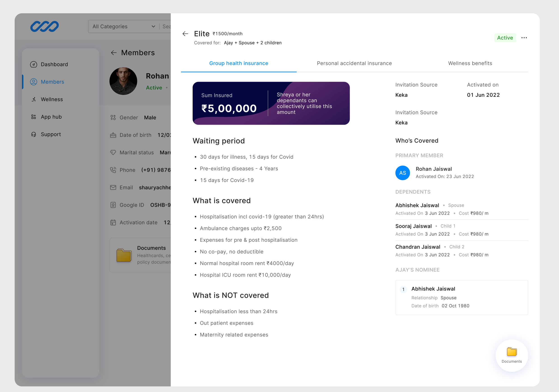
Task: Click the email envelope icon in profile details
Action: (x=113, y=187)
